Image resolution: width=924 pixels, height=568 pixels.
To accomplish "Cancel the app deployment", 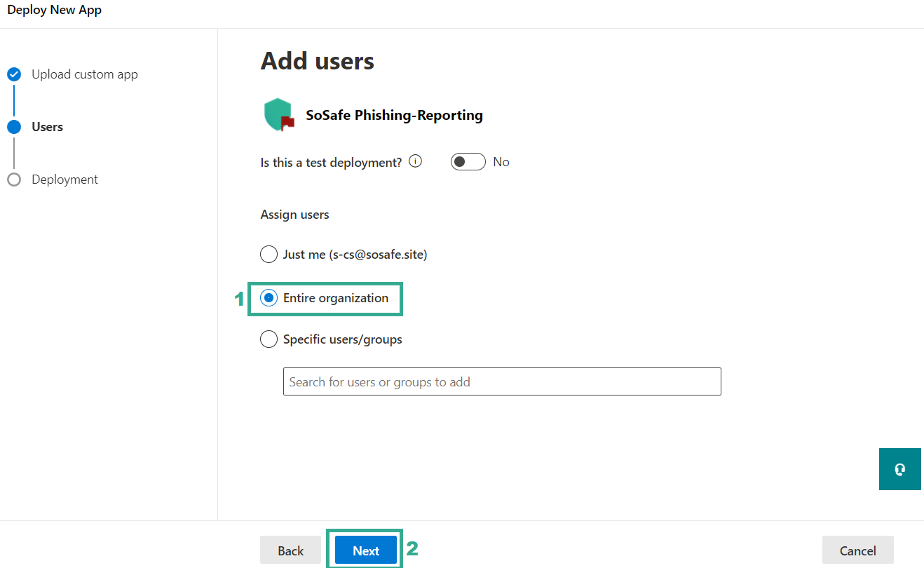I will [x=857, y=550].
